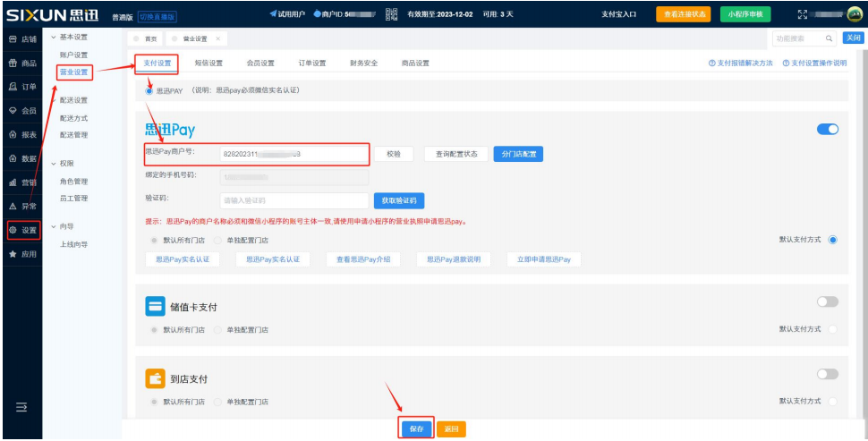
Task: Click the magnifier icon in 功能搜索 box
Action: point(829,38)
